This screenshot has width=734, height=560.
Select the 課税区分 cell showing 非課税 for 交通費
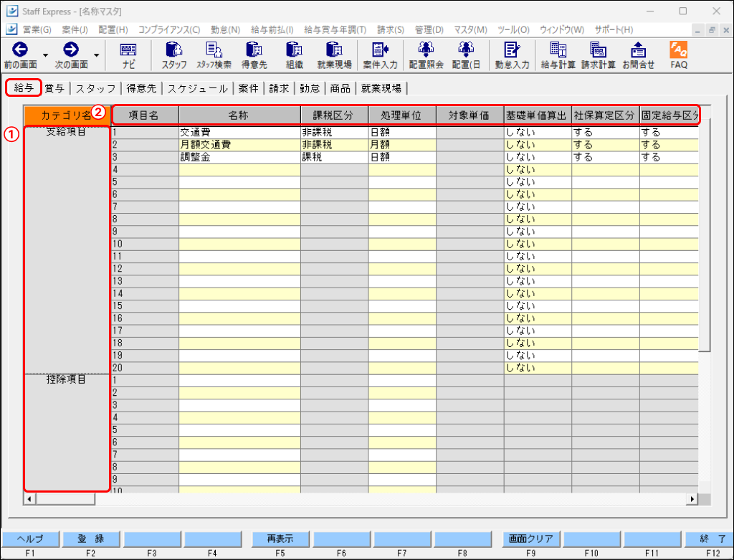334,132
